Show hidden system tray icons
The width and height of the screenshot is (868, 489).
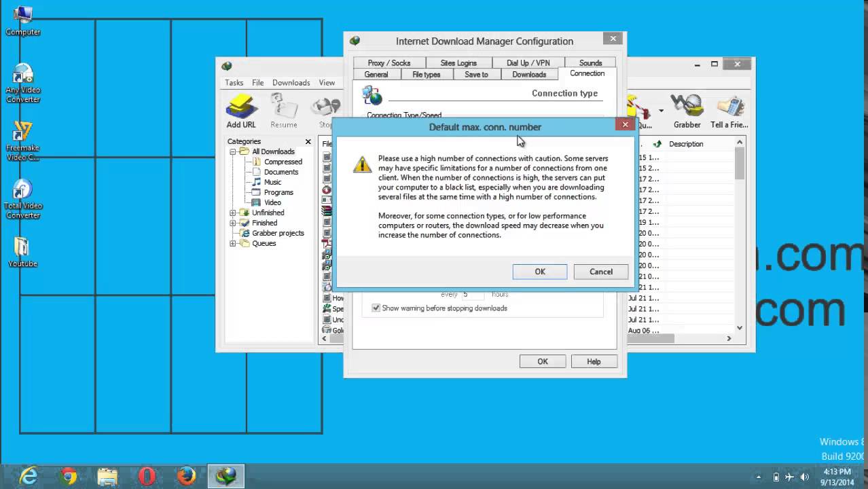click(x=759, y=477)
